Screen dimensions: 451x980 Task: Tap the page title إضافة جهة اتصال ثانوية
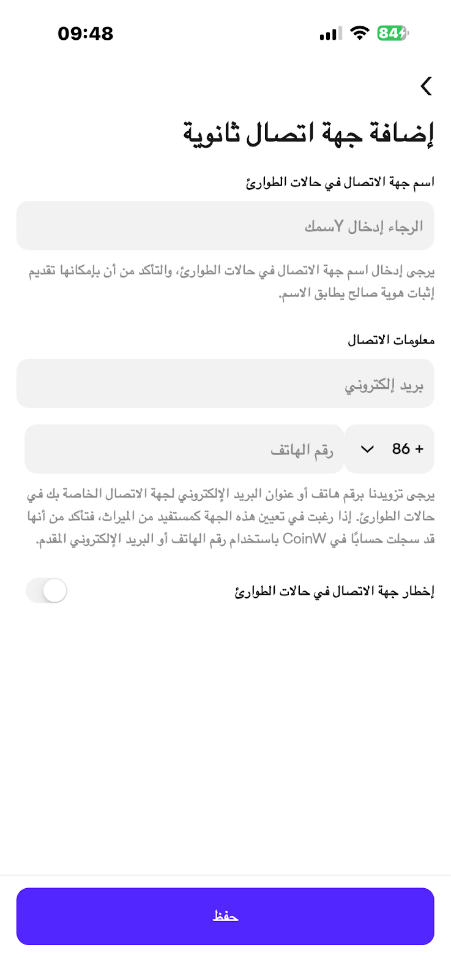(x=308, y=133)
